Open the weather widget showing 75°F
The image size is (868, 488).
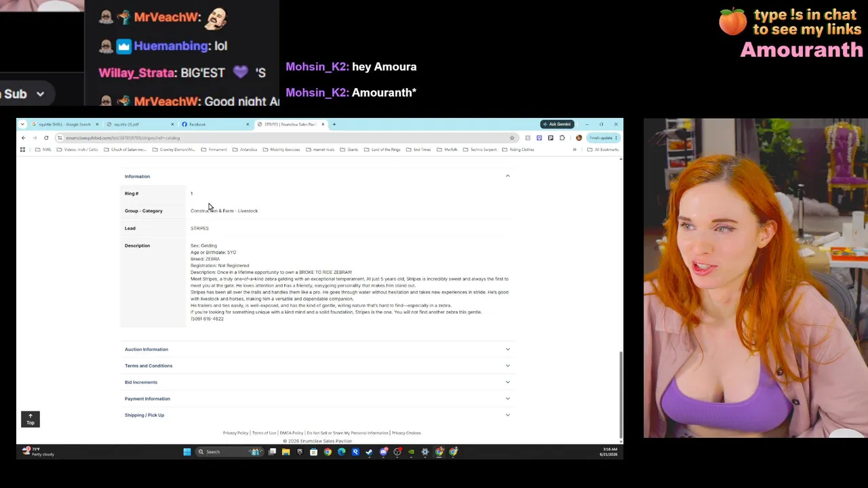coord(38,451)
